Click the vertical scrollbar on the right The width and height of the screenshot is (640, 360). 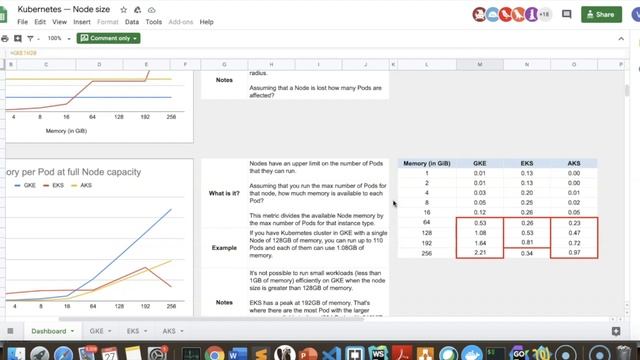pyautogui.click(x=627, y=90)
